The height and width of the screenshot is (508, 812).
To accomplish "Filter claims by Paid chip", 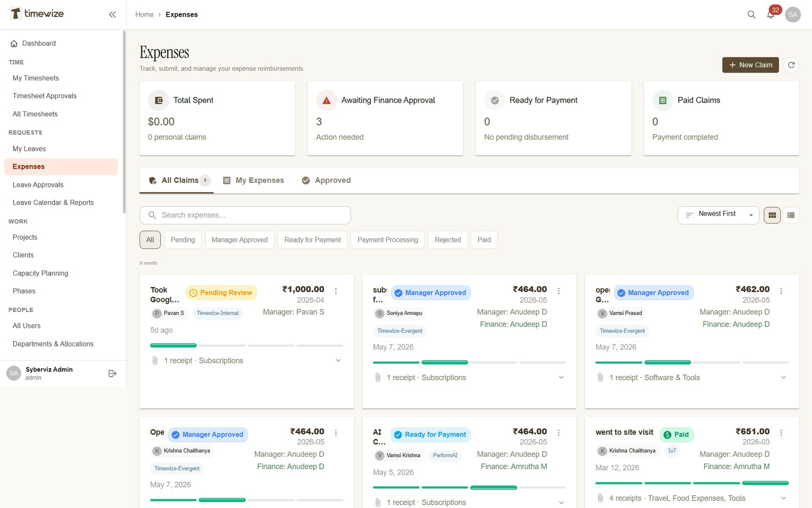I will tap(484, 240).
